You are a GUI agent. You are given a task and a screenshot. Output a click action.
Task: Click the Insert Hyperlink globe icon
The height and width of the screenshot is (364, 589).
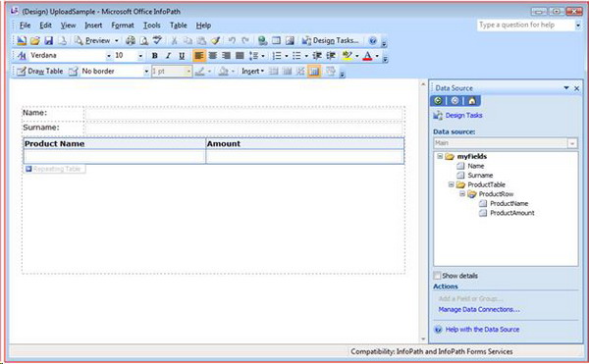click(x=262, y=40)
